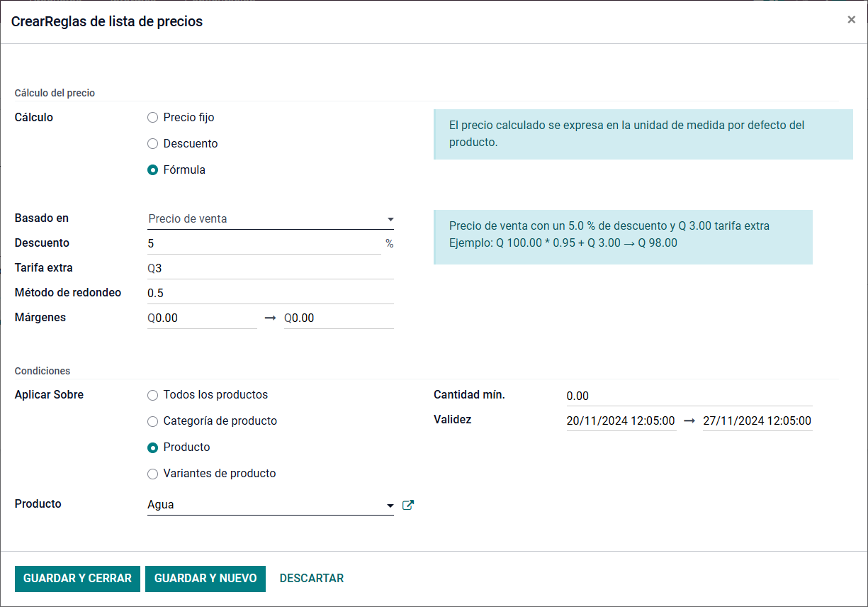Choose the Descuento calculation option
The image size is (868, 607).
point(152,144)
